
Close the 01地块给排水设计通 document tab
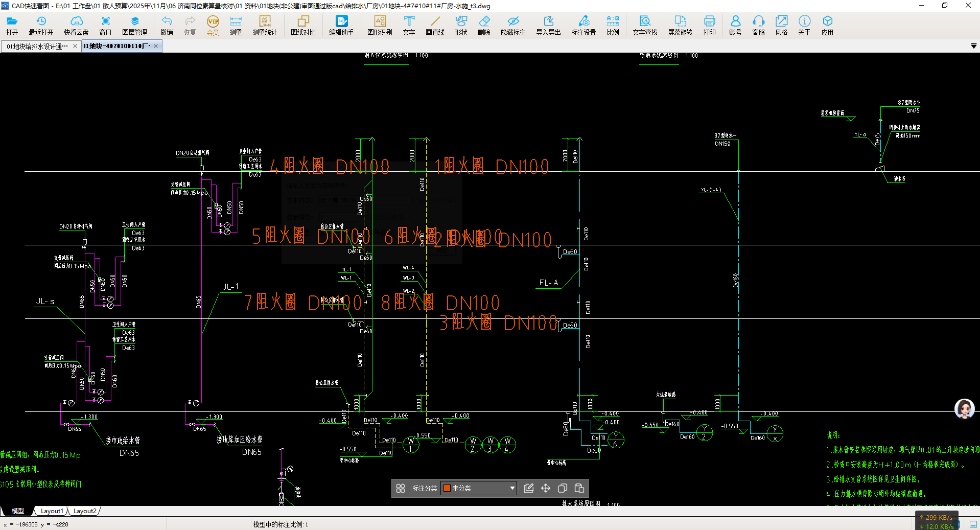coord(75,46)
